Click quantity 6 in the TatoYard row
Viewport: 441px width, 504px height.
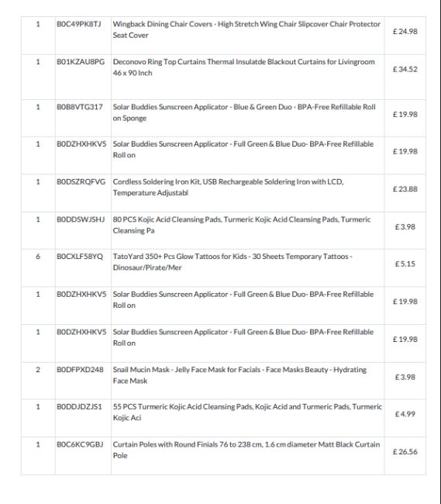point(38,257)
